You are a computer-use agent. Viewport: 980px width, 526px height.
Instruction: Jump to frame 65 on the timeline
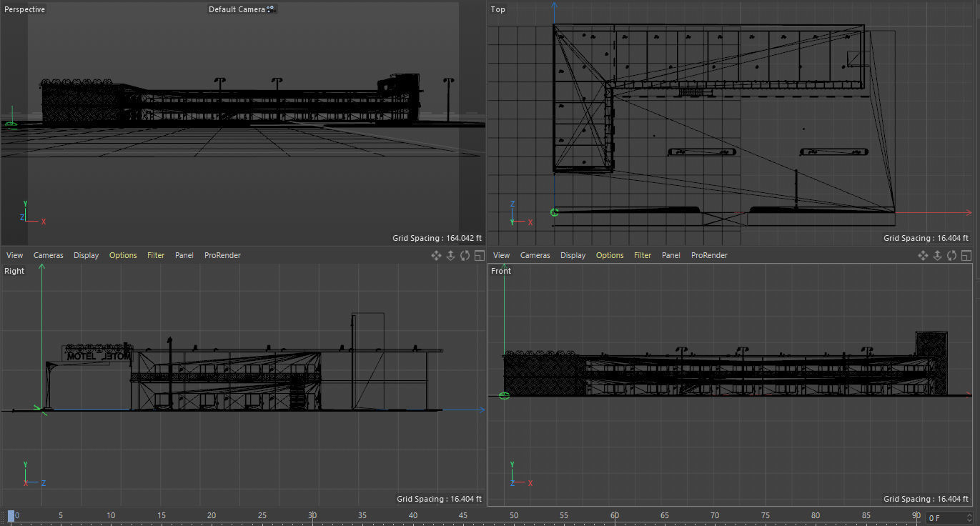coord(665,516)
